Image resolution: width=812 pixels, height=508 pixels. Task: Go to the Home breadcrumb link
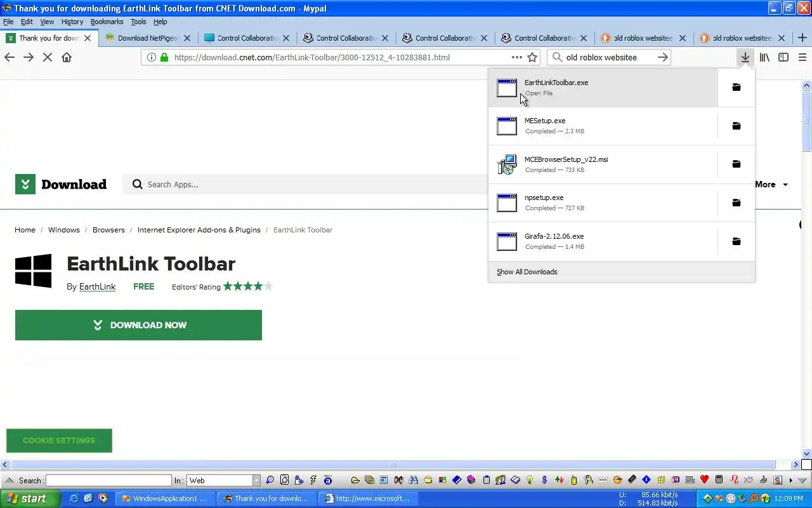tap(25, 230)
